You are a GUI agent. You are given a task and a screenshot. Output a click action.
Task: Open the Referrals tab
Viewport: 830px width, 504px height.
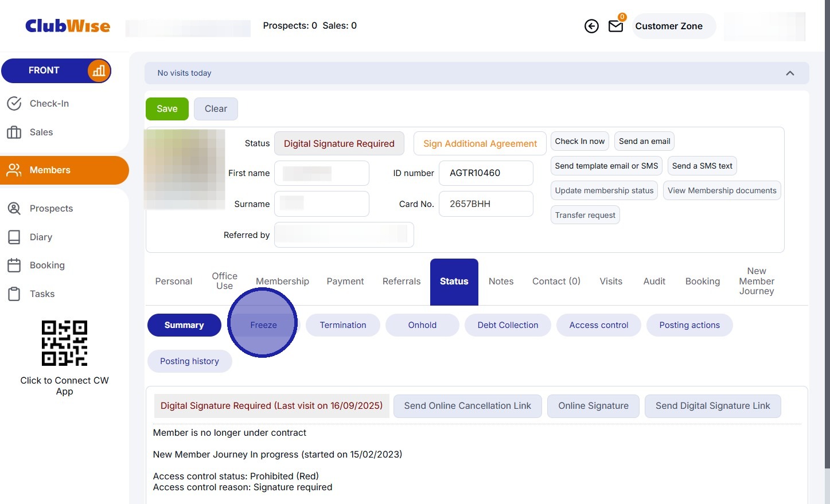pos(402,282)
